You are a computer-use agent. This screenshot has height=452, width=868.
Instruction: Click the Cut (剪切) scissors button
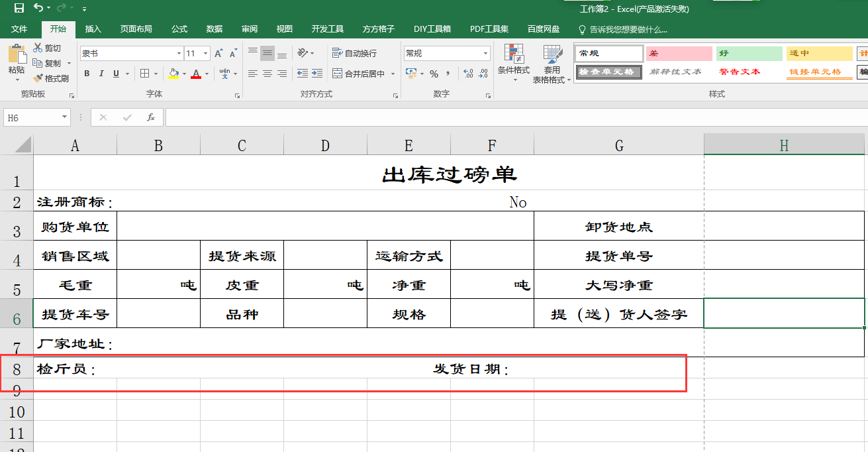pos(47,48)
